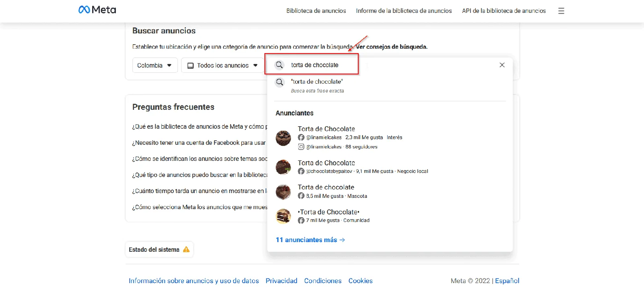Open the Estado del sistema button
644x296 pixels.
click(x=159, y=249)
